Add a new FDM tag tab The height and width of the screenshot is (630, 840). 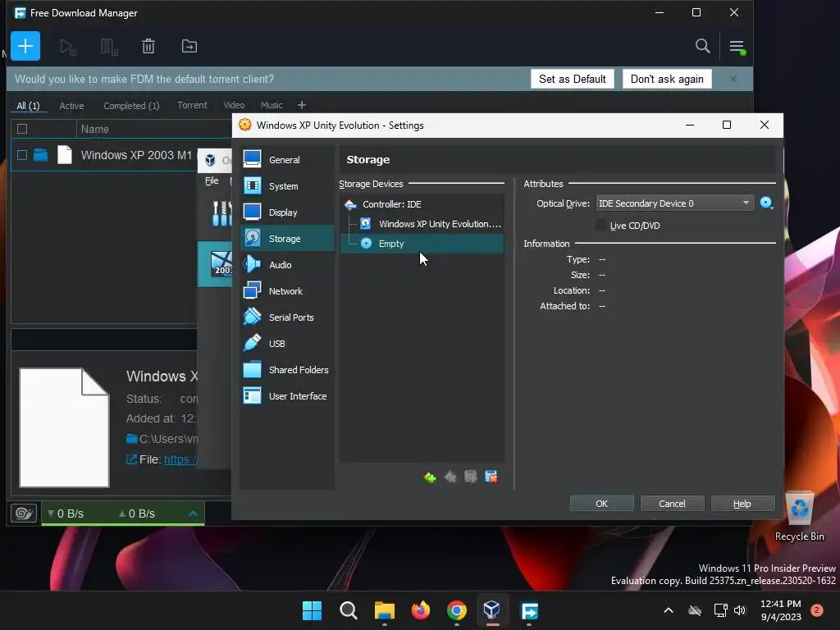[302, 106]
